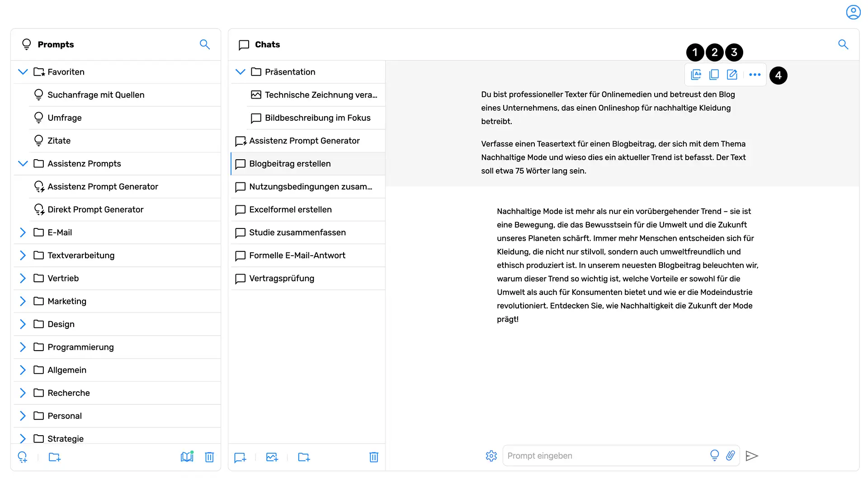Expand the Programmierung folder
This screenshot has height=484, width=868.
(23, 347)
